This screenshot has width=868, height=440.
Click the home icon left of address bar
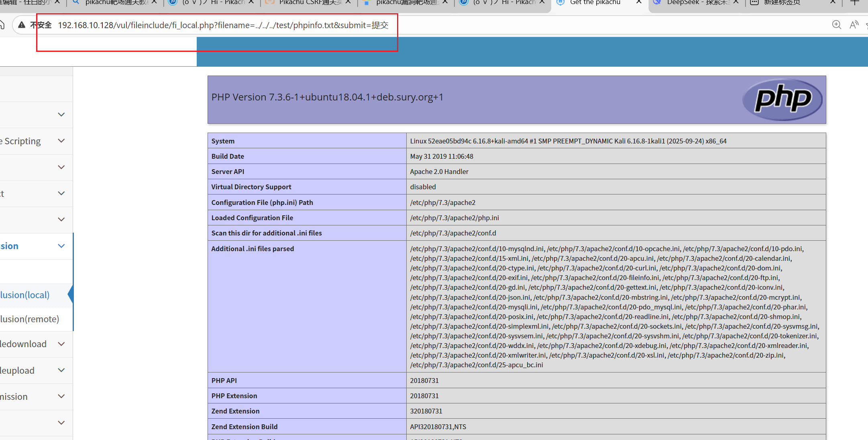(x=2, y=25)
